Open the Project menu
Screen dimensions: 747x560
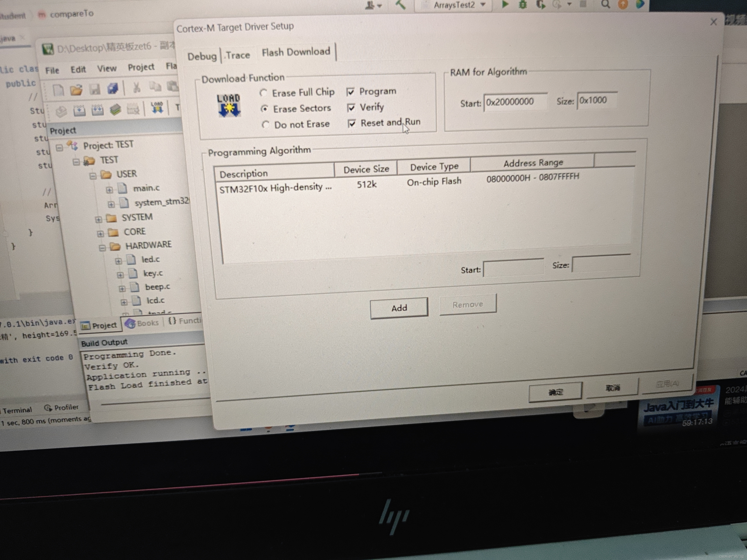tap(141, 67)
